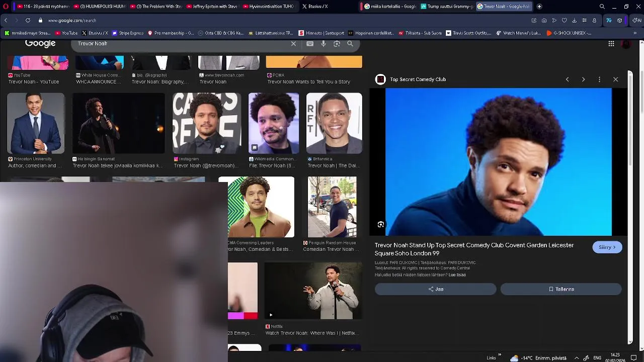Clear the Google search box with X
The image size is (644, 362).
[x=293, y=44]
